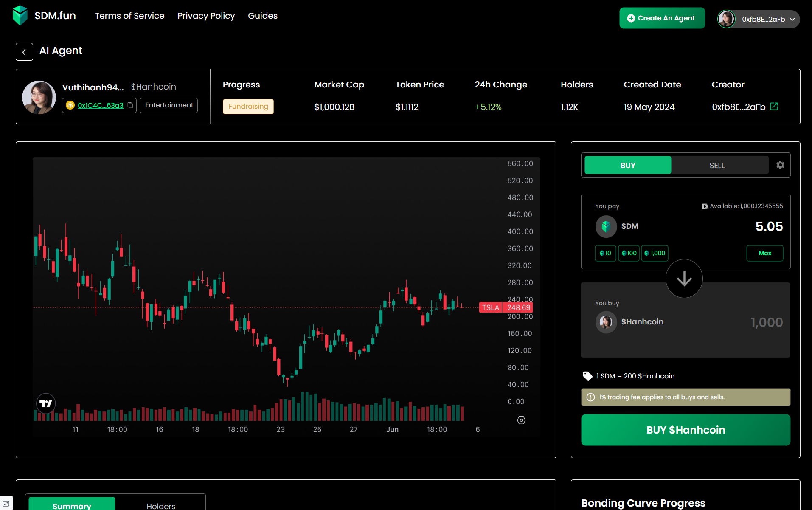Viewport: 812px width, 510px height.
Task: Open the bottom-left corner widget icon
Action: [x=6, y=504]
